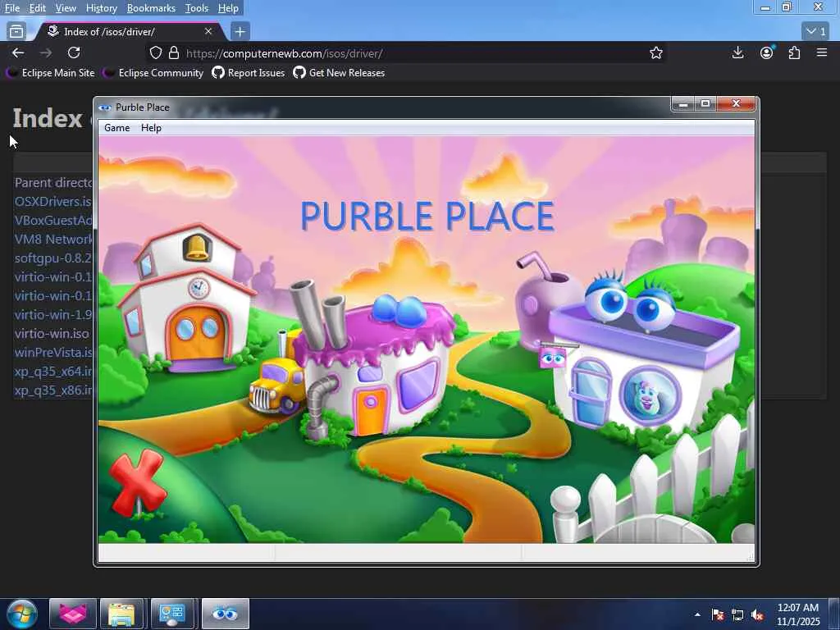This screenshot has height=630, width=840.
Task: Open Report Issues bookmark
Action: pos(249,73)
